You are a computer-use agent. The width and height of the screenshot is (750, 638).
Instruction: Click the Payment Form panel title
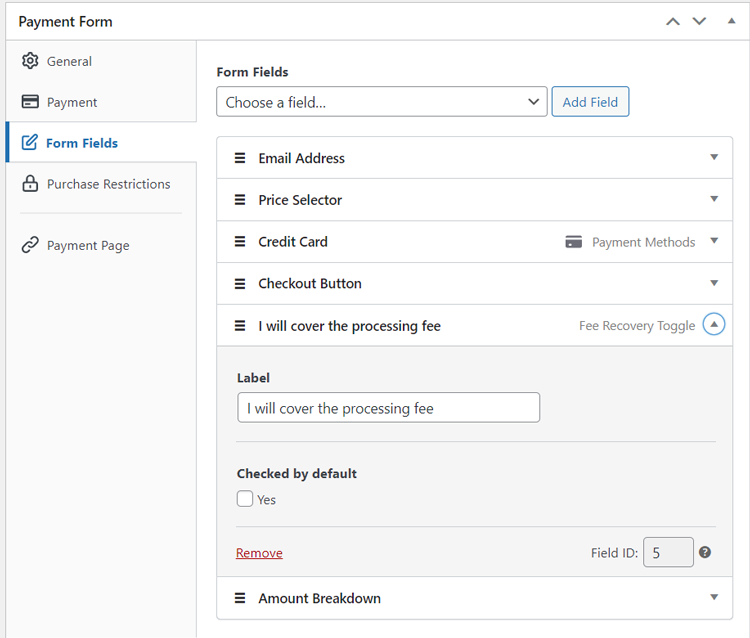coord(66,22)
